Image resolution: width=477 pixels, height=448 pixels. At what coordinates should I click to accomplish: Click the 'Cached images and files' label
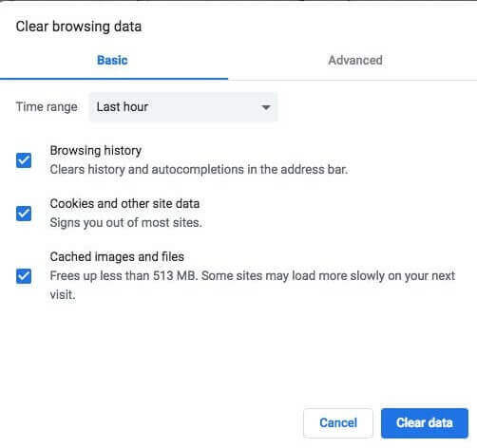pos(117,256)
